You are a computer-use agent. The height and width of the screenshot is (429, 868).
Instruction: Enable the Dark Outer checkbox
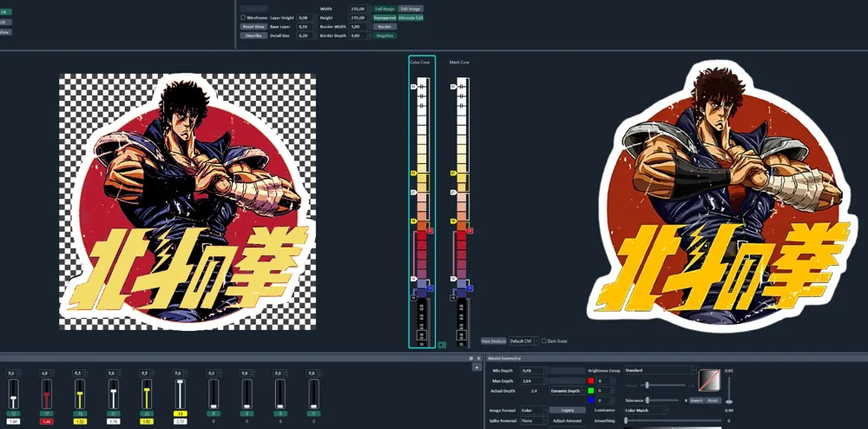pyautogui.click(x=543, y=341)
